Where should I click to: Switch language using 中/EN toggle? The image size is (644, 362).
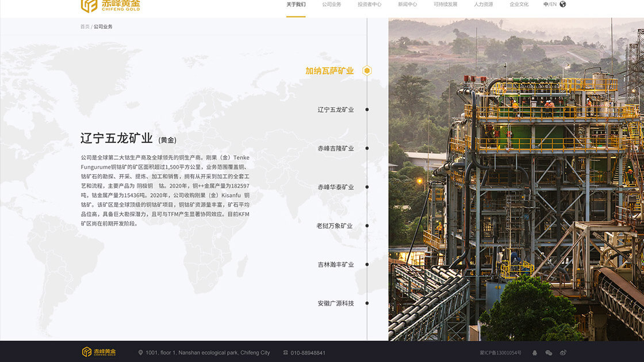(x=550, y=5)
